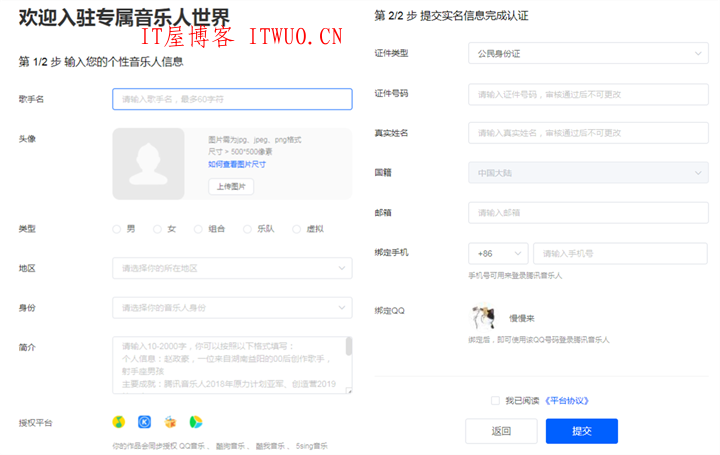
Task: Focus the 真实姓名 input field
Action: (588, 133)
